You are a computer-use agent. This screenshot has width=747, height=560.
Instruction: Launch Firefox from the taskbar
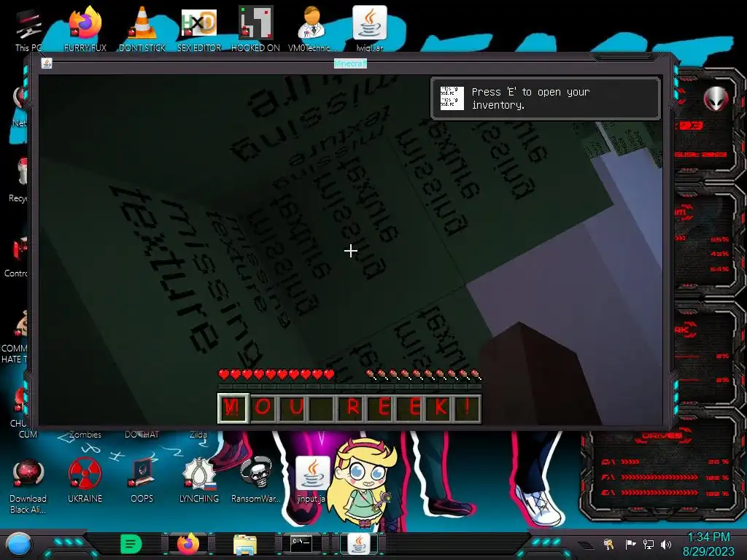[188, 544]
